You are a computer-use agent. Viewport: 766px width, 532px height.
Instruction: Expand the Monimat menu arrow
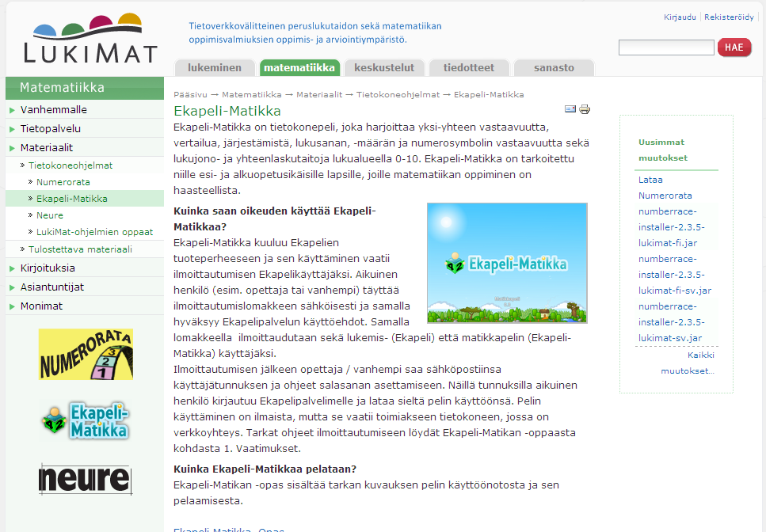[x=12, y=306]
